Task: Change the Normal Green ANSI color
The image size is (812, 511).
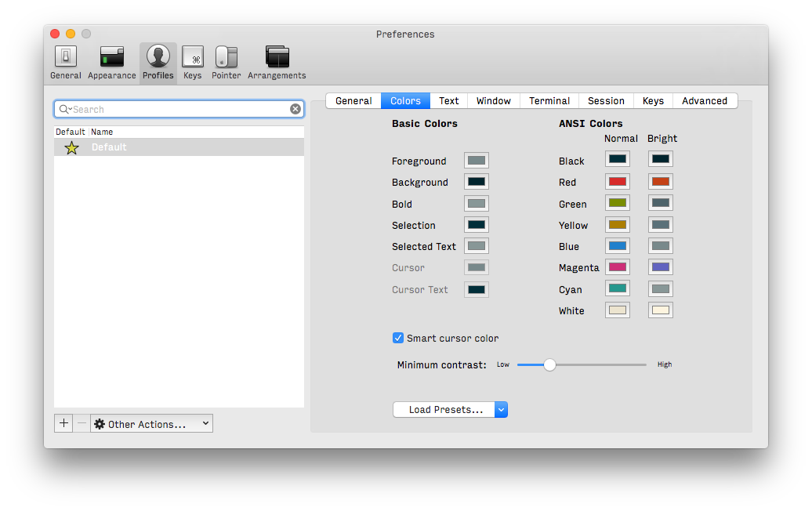Action: [618, 203]
